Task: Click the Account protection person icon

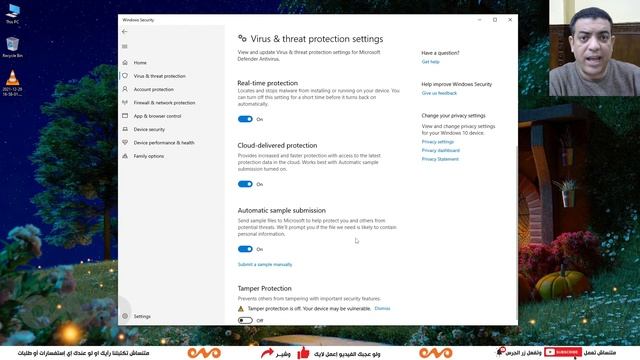Action: tap(125, 89)
